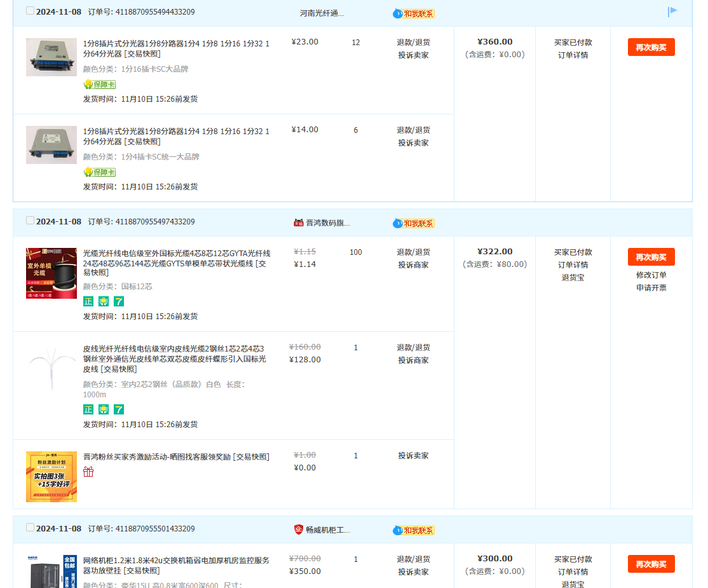Viewport: 708px width, 588px height.
Task: Tick checkbox for order 4118870955497433209
Action: (30, 221)
